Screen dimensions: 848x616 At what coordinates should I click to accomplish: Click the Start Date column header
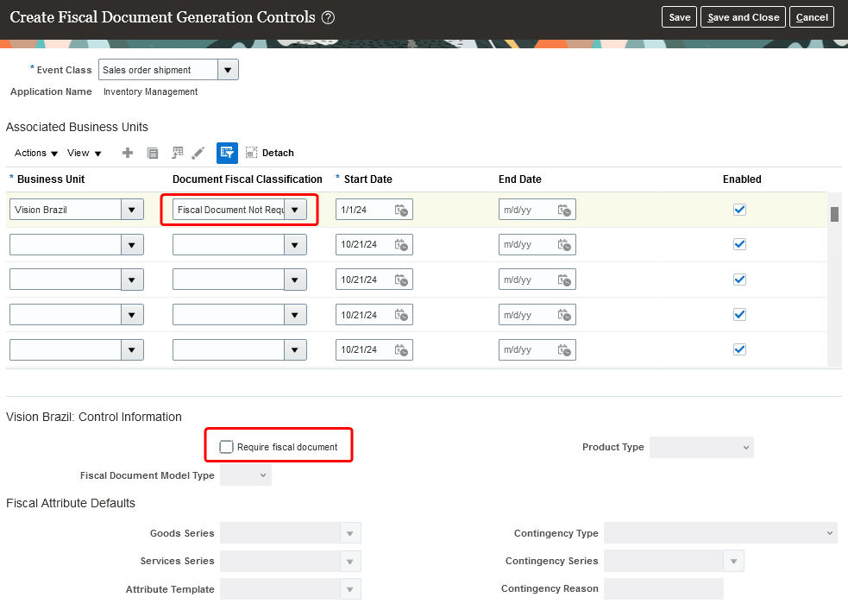pos(367,179)
